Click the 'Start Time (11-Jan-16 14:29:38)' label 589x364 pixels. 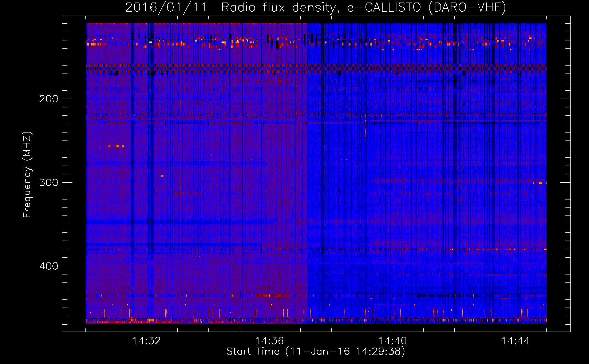316,352
